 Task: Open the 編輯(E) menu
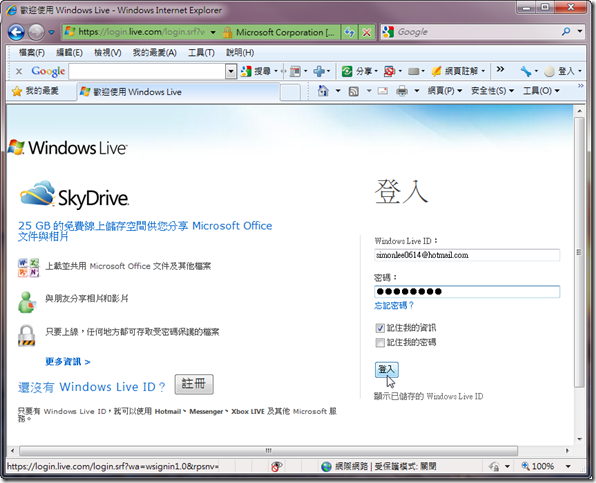click(x=70, y=52)
